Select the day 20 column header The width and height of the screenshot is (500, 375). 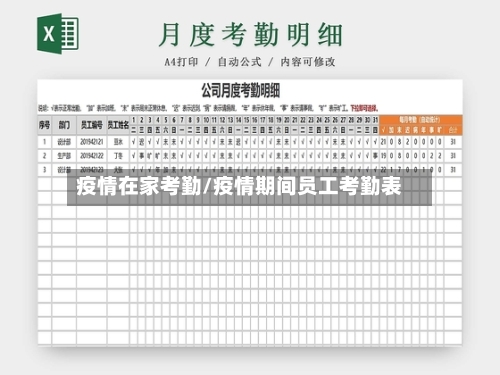[x=287, y=120]
